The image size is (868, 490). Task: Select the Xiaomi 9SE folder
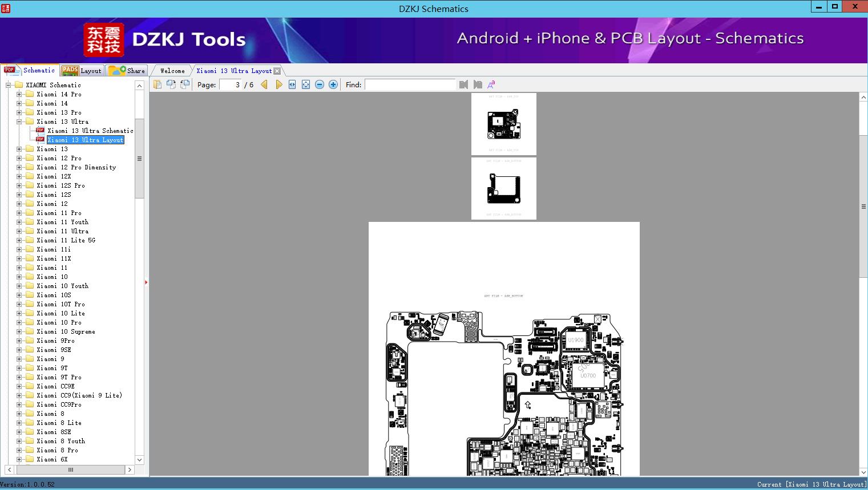tap(54, 350)
